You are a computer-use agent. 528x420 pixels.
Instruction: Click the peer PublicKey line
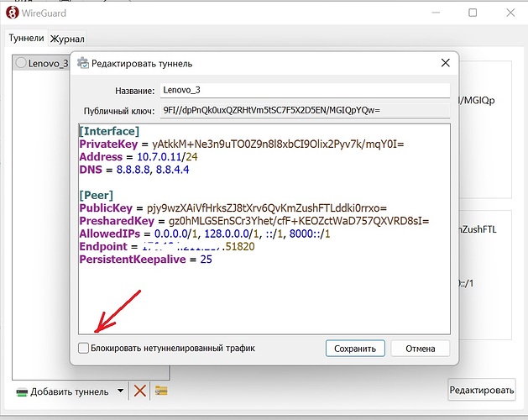[x=233, y=208]
